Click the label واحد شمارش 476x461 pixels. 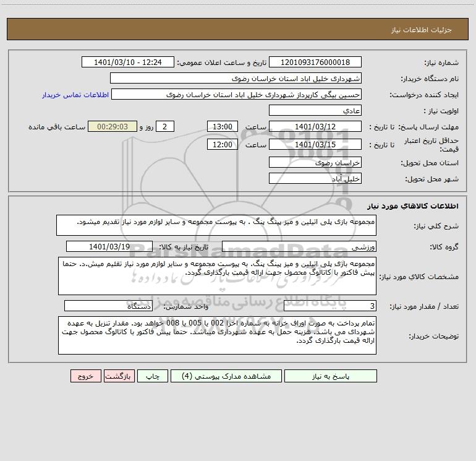(186, 307)
